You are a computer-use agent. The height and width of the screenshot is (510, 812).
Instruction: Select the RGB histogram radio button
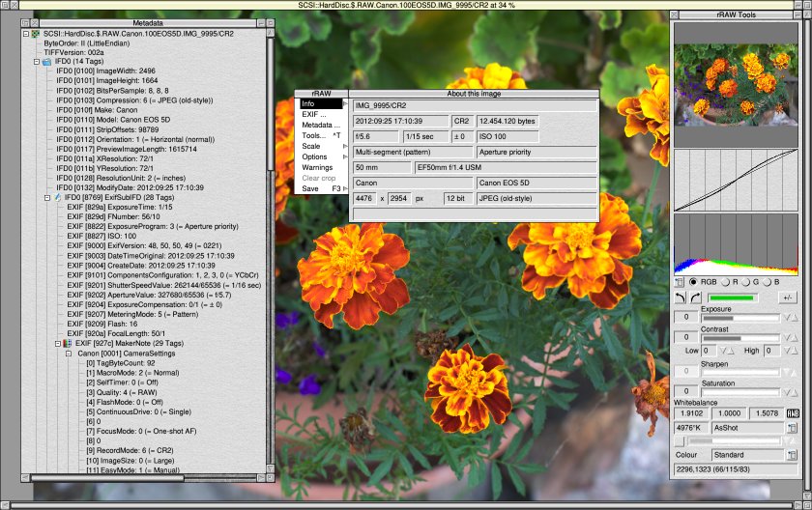692,282
